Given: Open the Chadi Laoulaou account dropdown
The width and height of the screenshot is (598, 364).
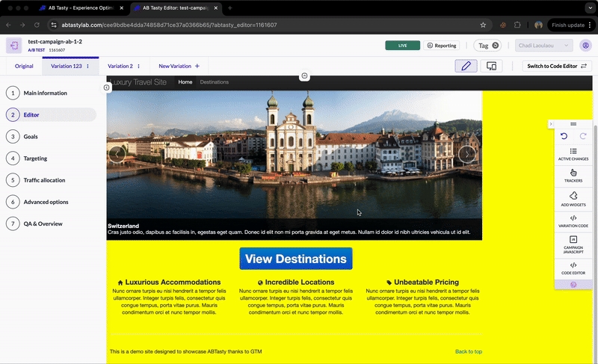Looking at the screenshot, I should (x=543, y=46).
